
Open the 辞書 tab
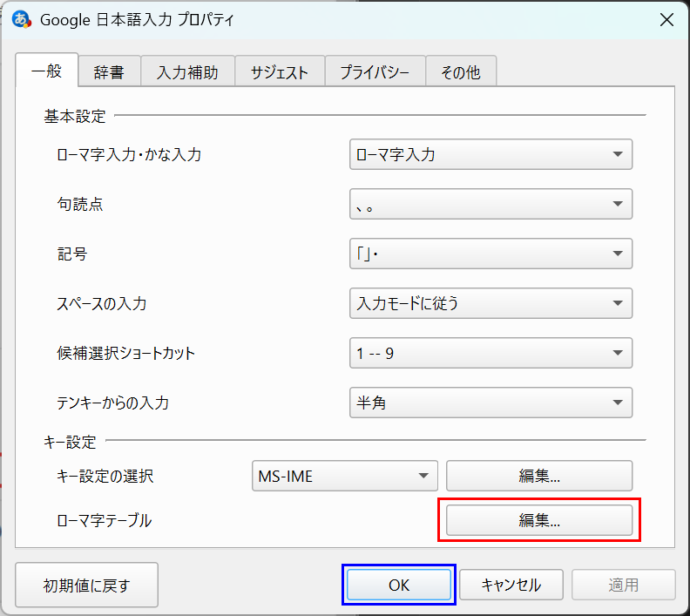(x=109, y=72)
